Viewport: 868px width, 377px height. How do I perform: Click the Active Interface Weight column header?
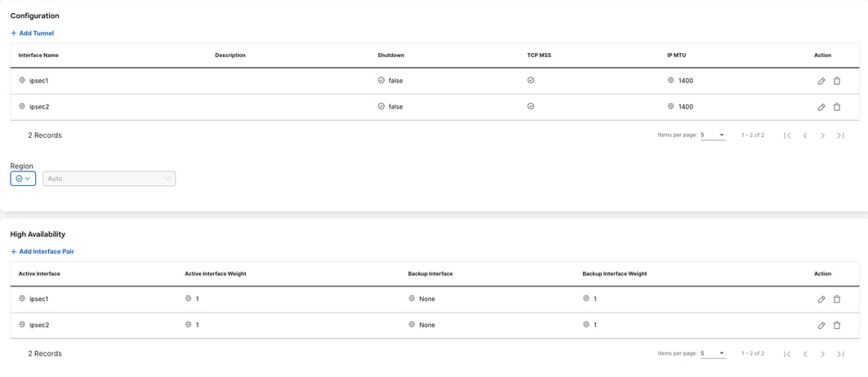216,273
